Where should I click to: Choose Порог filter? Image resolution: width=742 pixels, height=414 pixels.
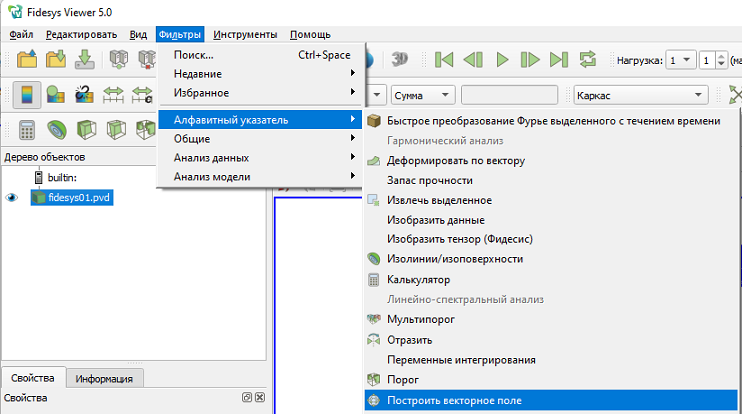click(551, 379)
